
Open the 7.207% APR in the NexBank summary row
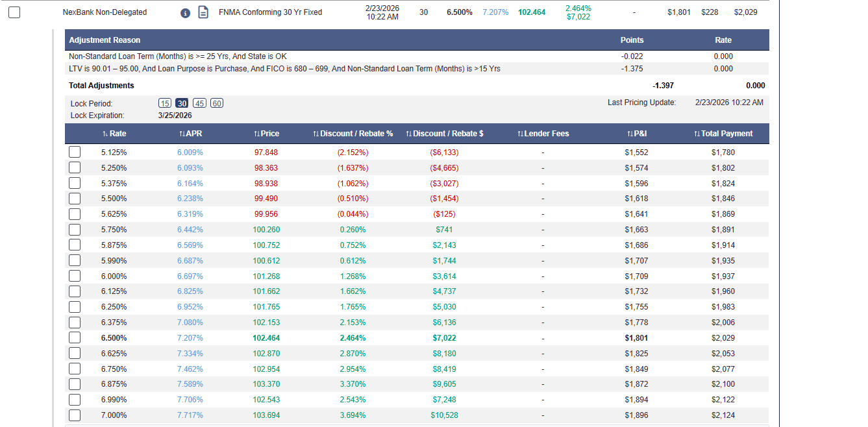pos(495,12)
